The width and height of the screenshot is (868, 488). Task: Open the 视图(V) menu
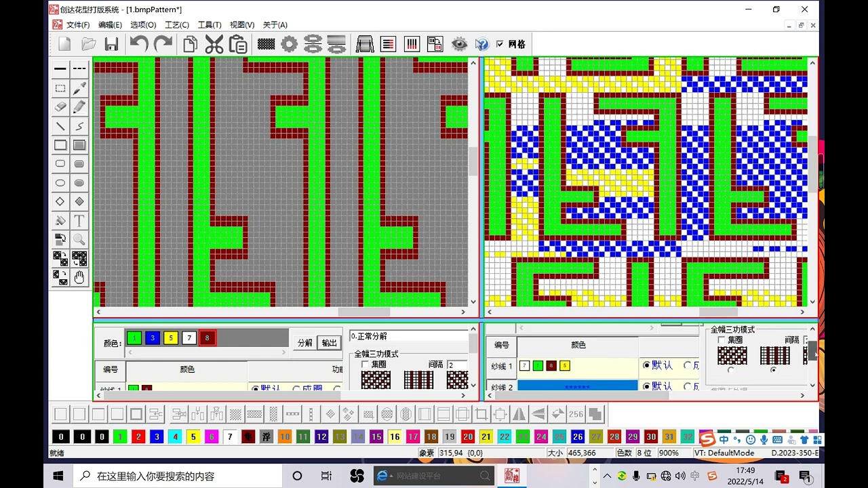tap(242, 25)
